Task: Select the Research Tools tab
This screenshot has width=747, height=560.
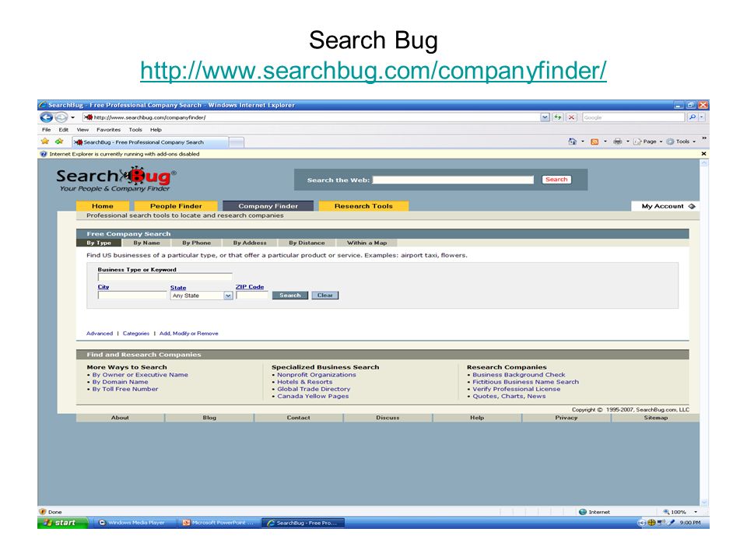Action: click(363, 206)
